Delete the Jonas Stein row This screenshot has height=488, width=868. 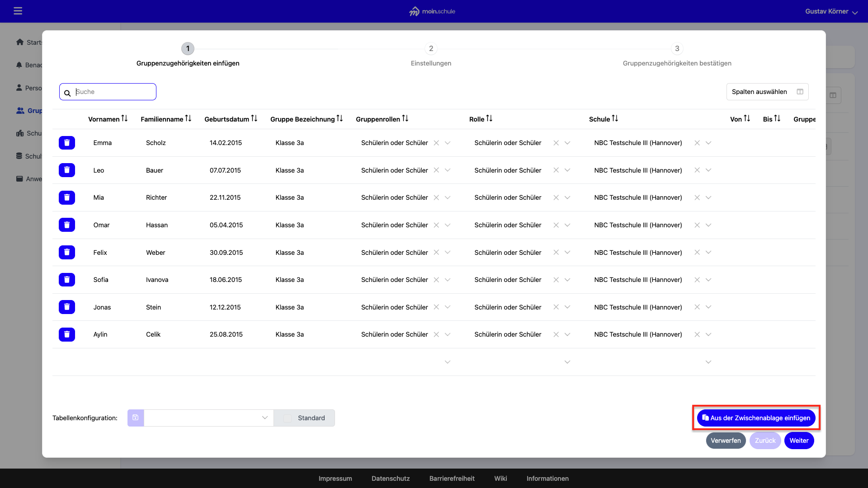point(67,307)
